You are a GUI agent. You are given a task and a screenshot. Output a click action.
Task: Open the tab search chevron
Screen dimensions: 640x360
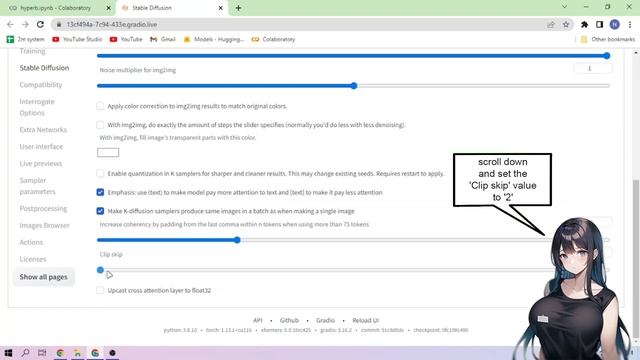pos(564,7)
